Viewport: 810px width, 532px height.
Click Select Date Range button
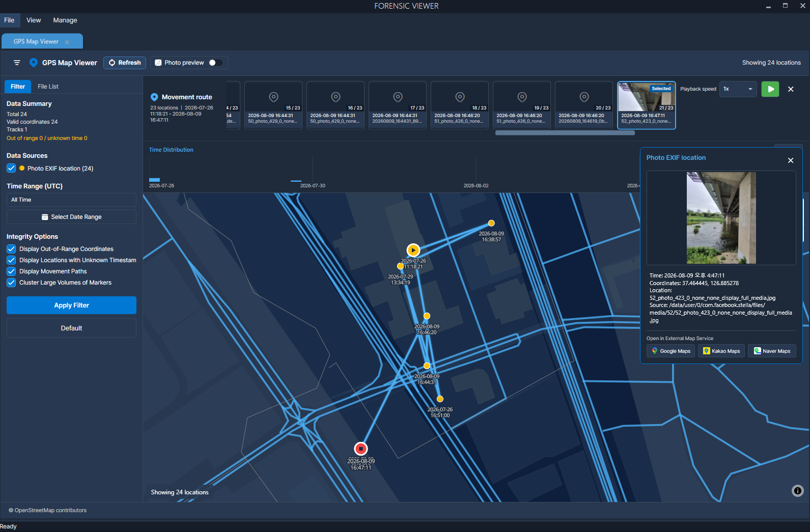71,217
